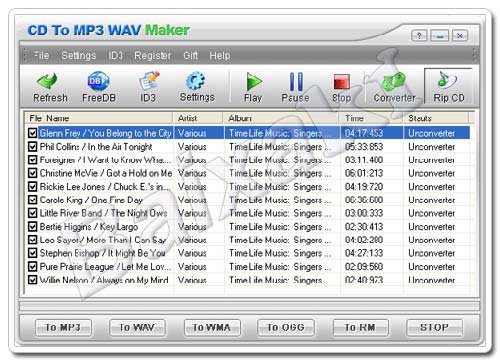
Task: Stop playback with the red Stop icon
Action: point(342,88)
